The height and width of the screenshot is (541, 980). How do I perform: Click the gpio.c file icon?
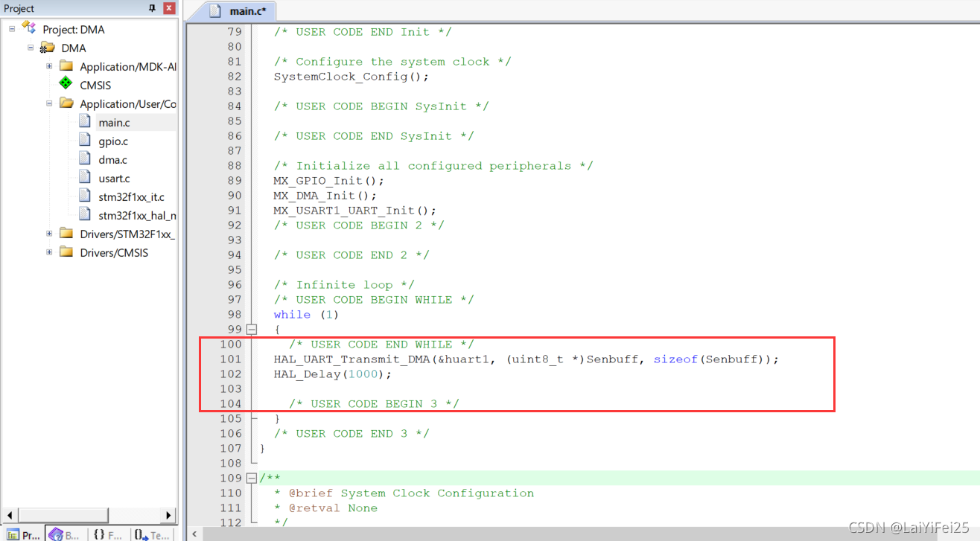(85, 140)
